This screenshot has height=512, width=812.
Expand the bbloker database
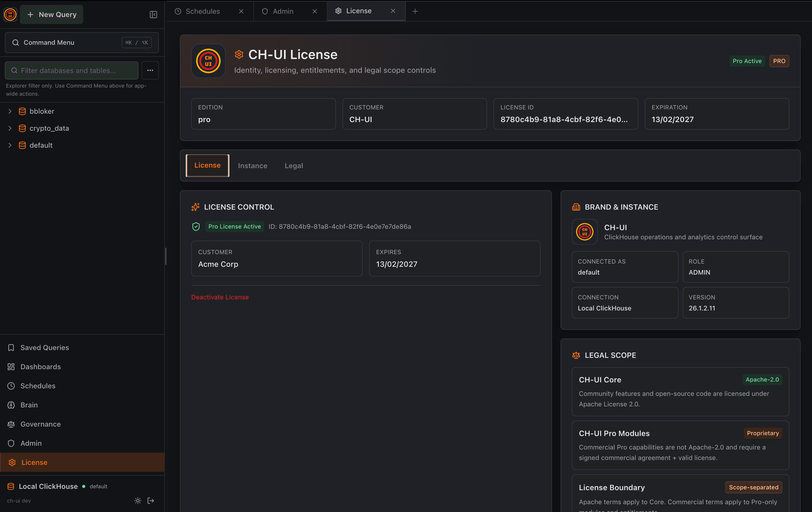(x=10, y=111)
